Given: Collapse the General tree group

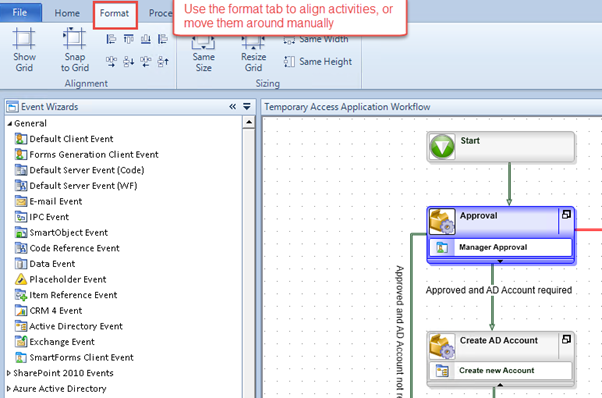Looking at the screenshot, I should [10, 124].
